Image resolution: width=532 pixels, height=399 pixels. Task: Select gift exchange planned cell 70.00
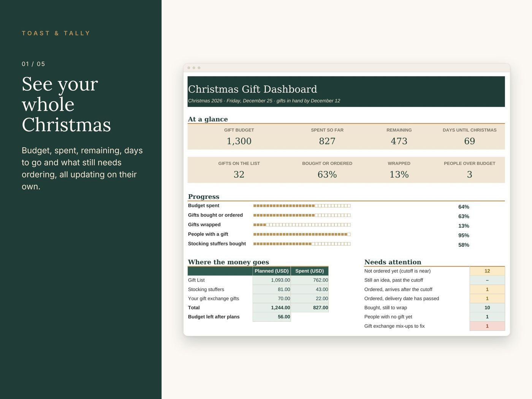pyautogui.click(x=272, y=298)
